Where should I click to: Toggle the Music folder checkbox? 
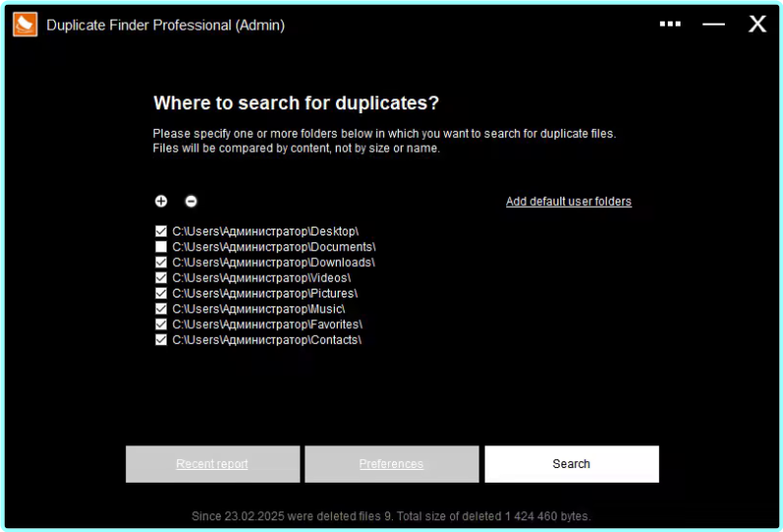click(x=162, y=309)
